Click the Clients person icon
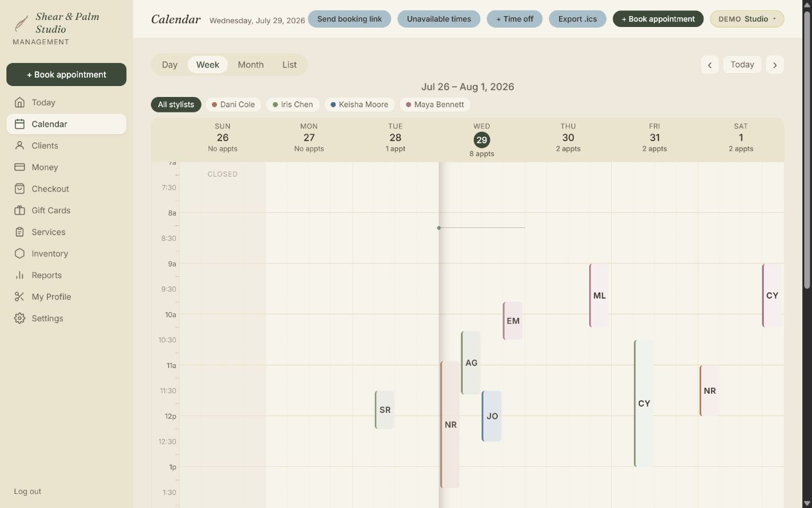The image size is (812, 508). [20, 146]
